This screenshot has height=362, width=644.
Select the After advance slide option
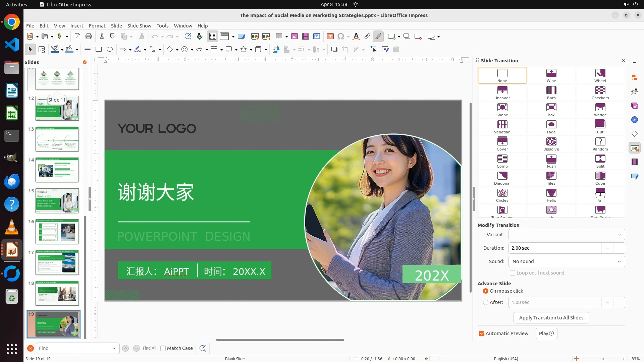486,302
